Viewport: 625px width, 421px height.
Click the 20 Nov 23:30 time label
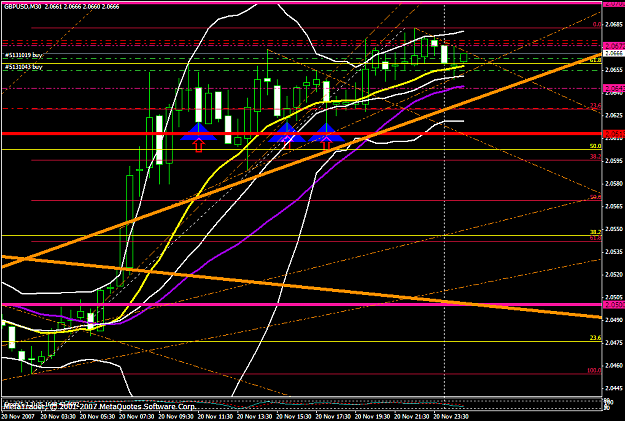coord(452,417)
